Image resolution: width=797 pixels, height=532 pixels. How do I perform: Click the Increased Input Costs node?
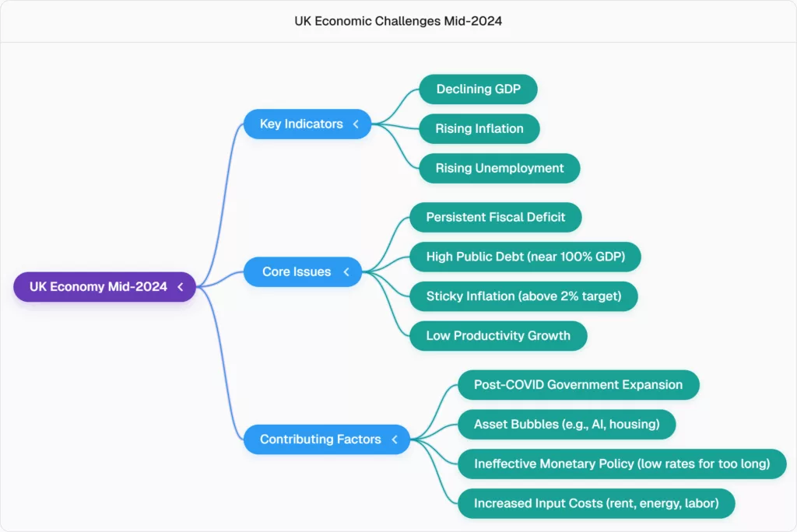tap(595, 503)
